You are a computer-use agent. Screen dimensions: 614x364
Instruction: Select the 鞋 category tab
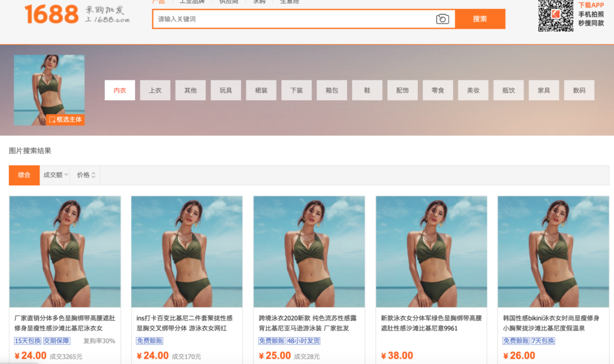(x=368, y=90)
